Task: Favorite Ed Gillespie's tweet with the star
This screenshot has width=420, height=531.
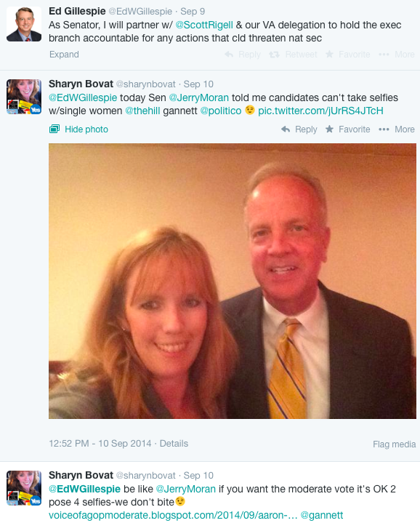Action: point(329,54)
